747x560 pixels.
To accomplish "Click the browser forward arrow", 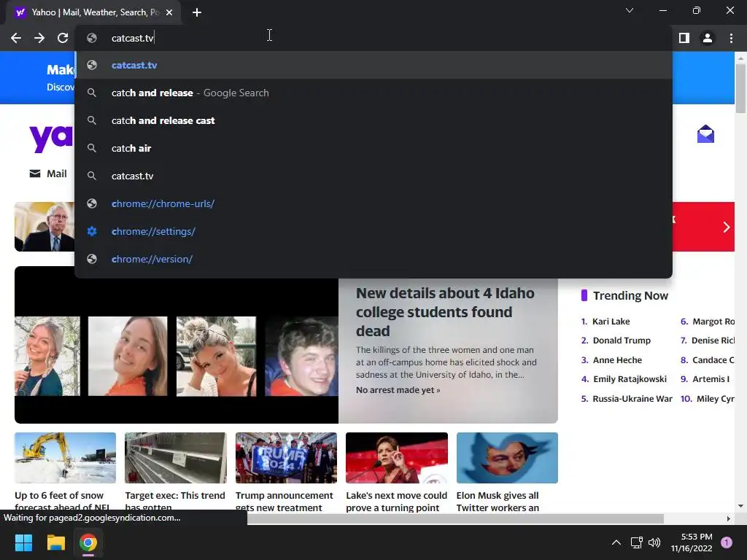I will pyautogui.click(x=39, y=38).
